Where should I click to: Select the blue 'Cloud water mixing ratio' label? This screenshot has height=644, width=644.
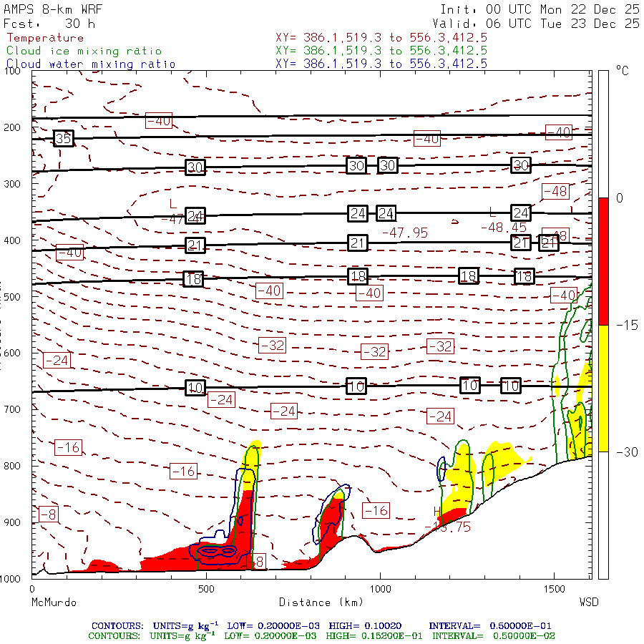pyautogui.click(x=91, y=64)
